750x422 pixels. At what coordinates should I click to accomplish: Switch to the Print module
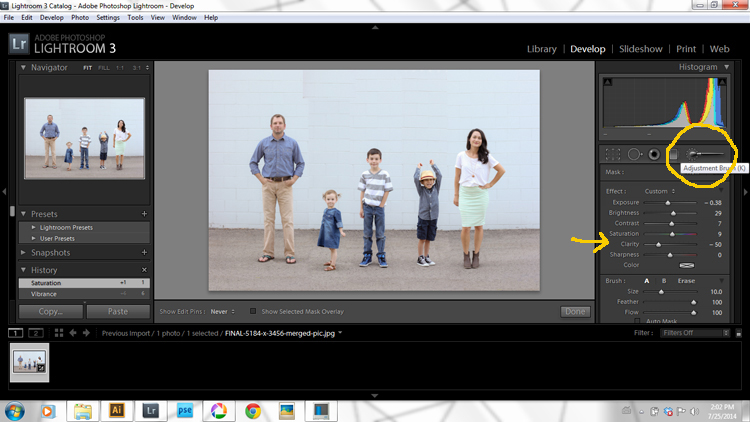(686, 49)
